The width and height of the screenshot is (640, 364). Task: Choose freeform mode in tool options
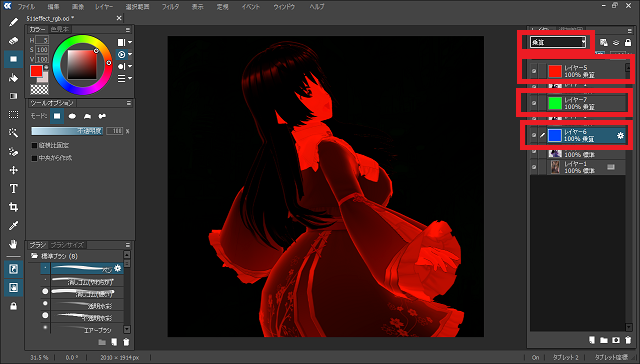102,116
